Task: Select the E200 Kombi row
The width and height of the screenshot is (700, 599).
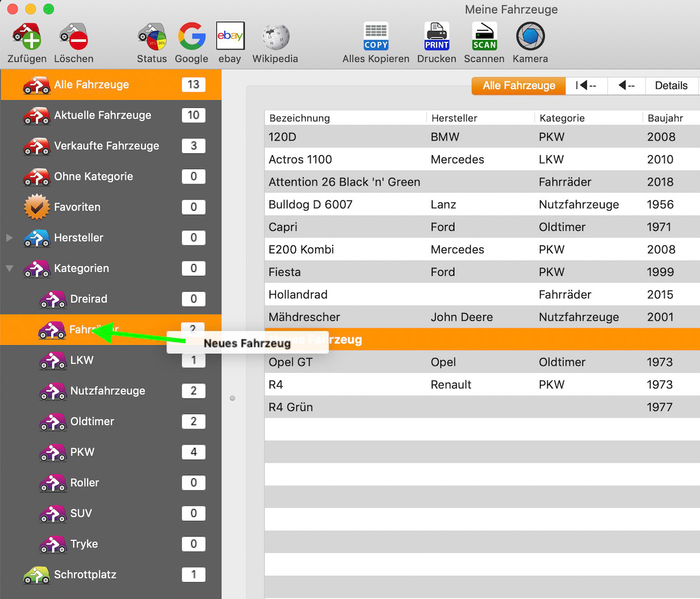Action: (x=482, y=250)
